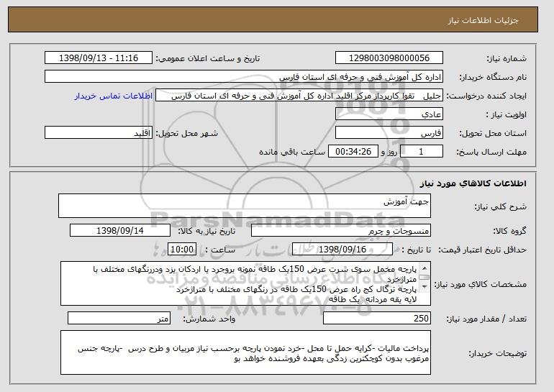Click the buyer organization name field
The height and width of the screenshot is (392, 554).
244,77
